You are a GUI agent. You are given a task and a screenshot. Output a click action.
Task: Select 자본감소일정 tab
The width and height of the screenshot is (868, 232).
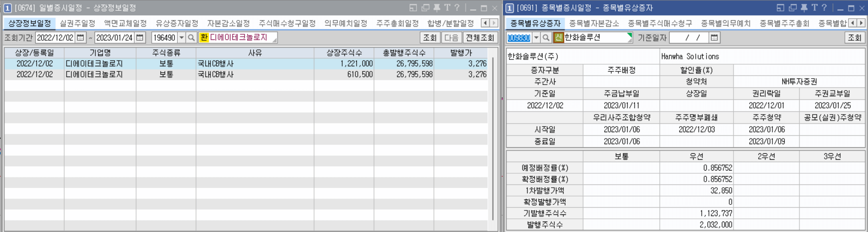pos(228,23)
